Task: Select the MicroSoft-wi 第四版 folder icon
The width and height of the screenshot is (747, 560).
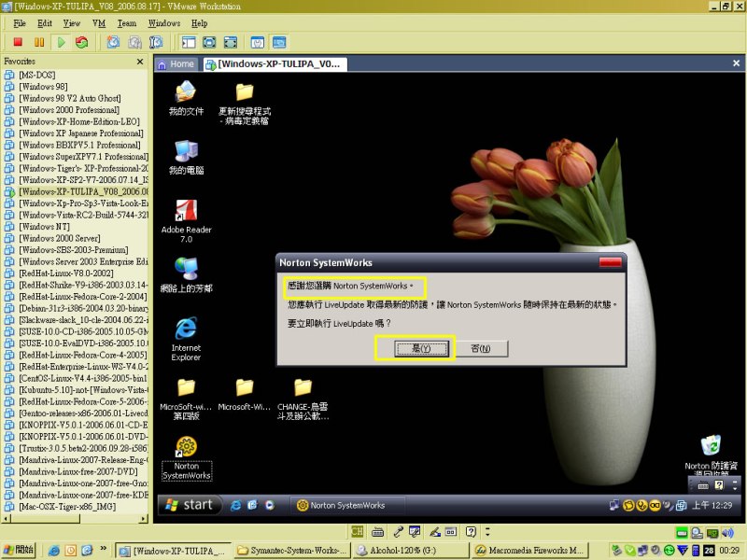Action: [186, 400]
